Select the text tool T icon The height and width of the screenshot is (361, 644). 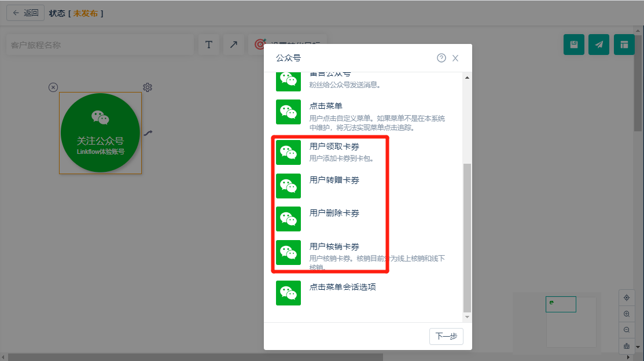(x=209, y=45)
